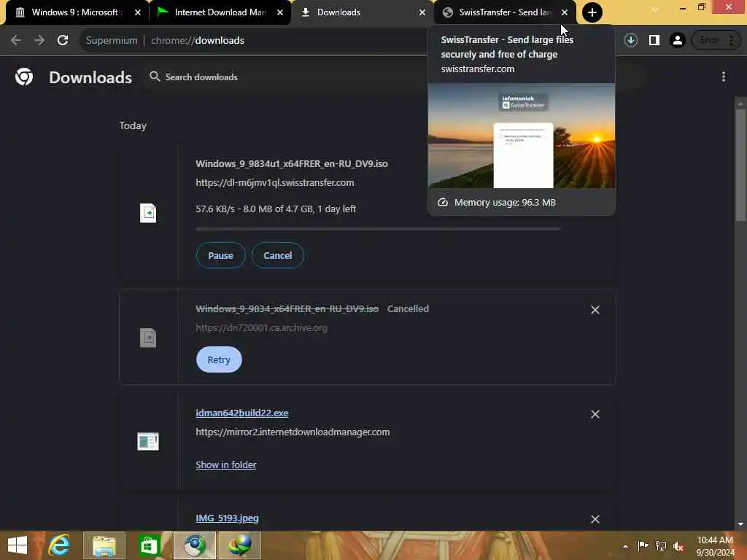Go back with the browser back arrow

point(16,41)
